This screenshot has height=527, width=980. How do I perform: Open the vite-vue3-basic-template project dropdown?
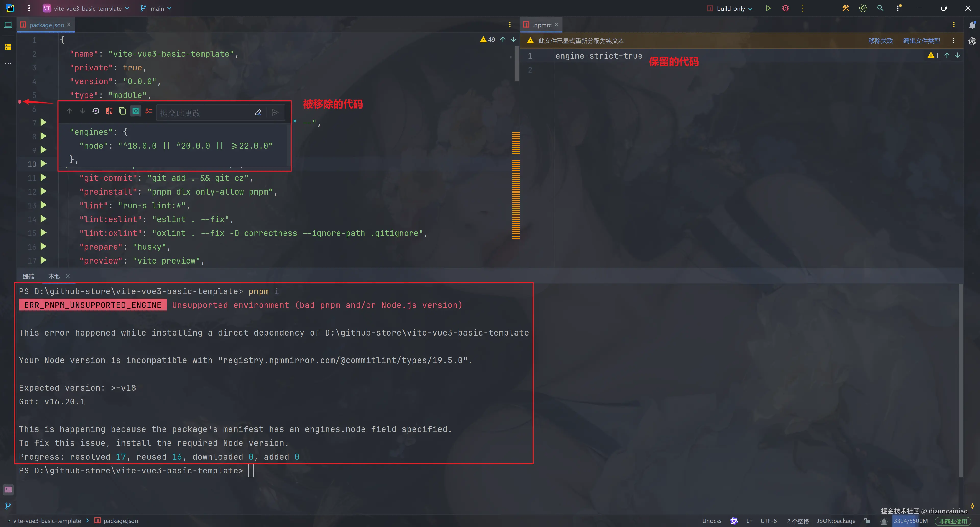tap(87, 8)
